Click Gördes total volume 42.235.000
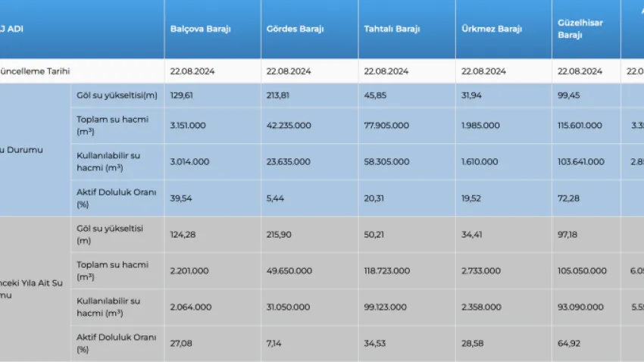The width and height of the screenshot is (644, 362). (288, 126)
